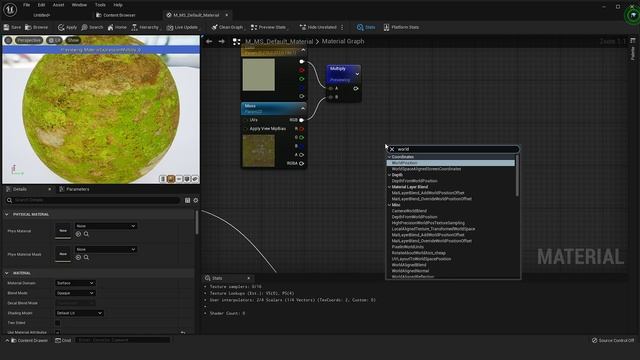The image size is (640, 360).
Task: Open the viewport options menu button
Action: click(8, 40)
